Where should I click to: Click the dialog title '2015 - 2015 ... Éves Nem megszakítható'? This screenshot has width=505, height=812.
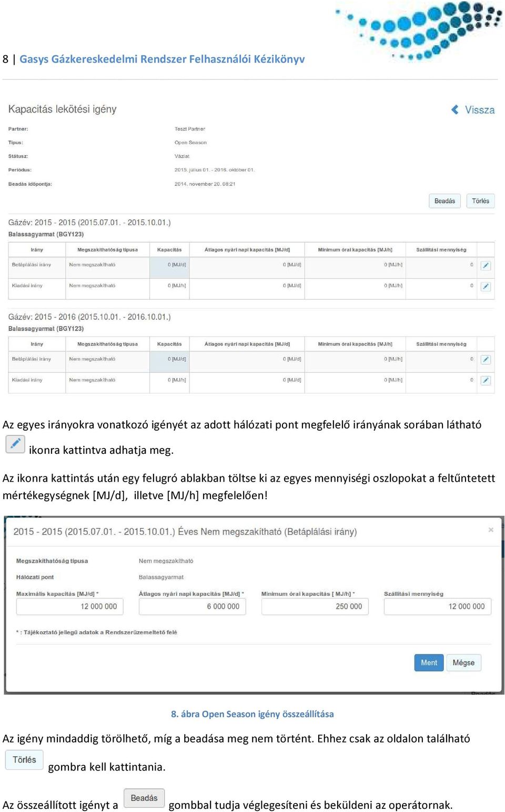(x=185, y=532)
